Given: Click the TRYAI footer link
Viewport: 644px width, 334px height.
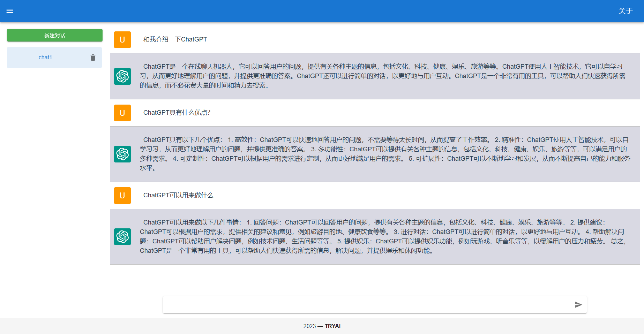Looking at the screenshot, I should pos(332,326).
